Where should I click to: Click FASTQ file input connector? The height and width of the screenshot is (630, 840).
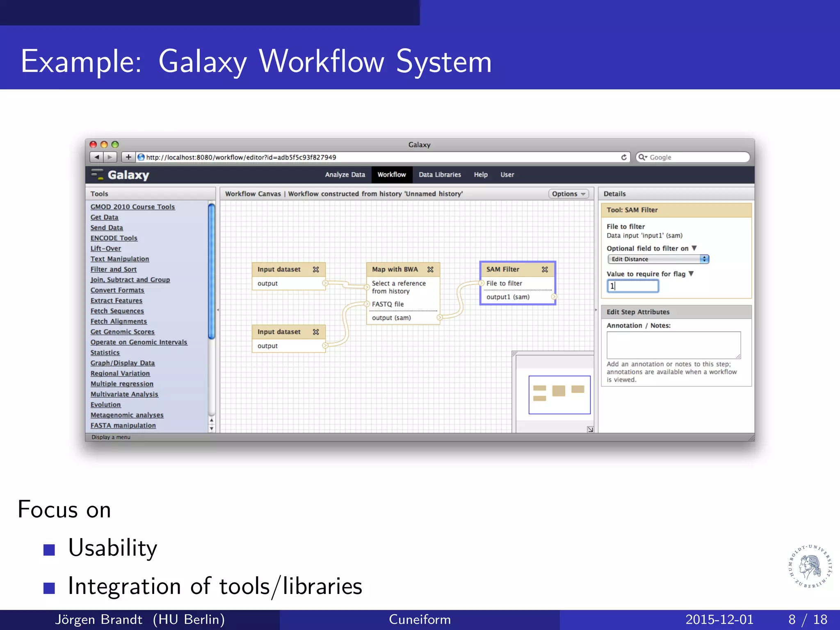pyautogui.click(x=367, y=304)
